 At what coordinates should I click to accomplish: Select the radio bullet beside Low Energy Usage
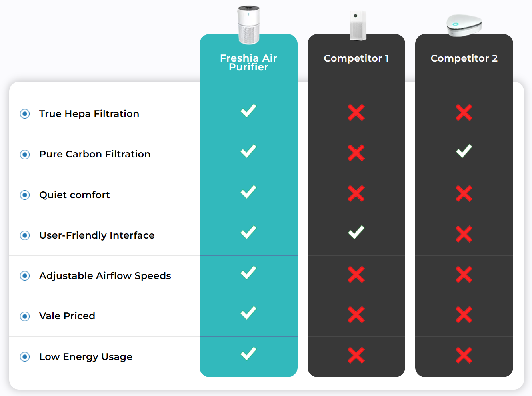pos(25,357)
